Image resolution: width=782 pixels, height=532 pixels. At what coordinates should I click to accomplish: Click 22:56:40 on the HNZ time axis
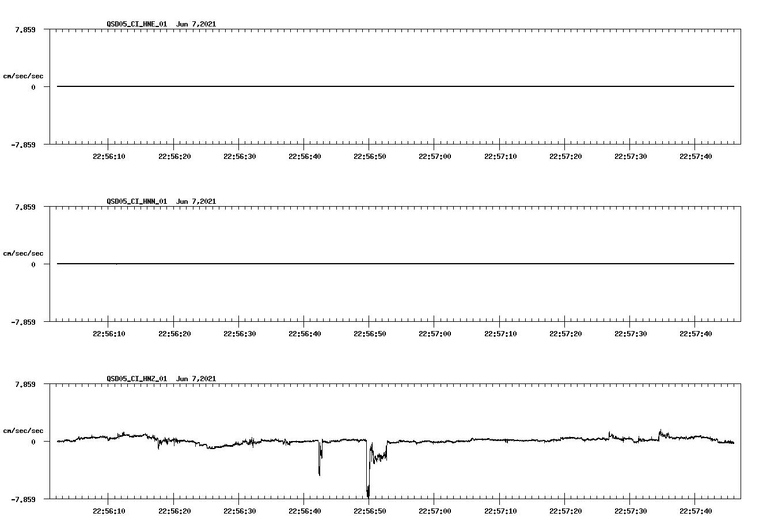305,511
